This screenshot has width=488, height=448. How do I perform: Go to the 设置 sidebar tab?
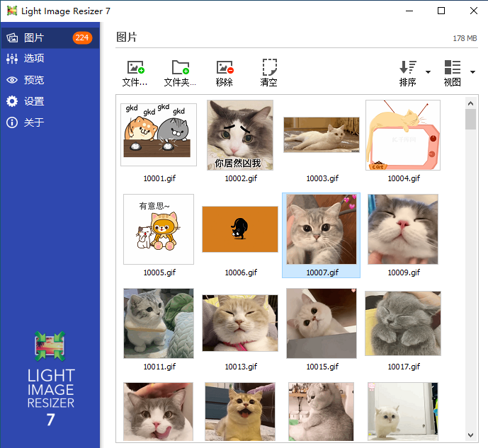[50, 101]
